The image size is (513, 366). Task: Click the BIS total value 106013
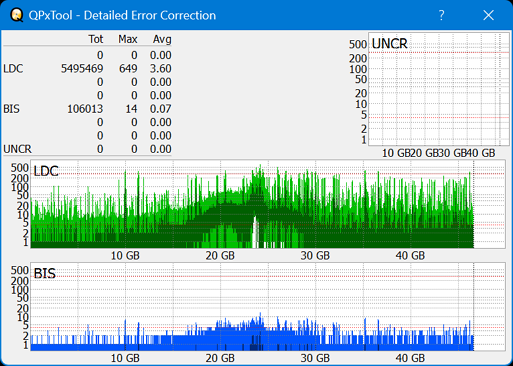[x=85, y=109]
